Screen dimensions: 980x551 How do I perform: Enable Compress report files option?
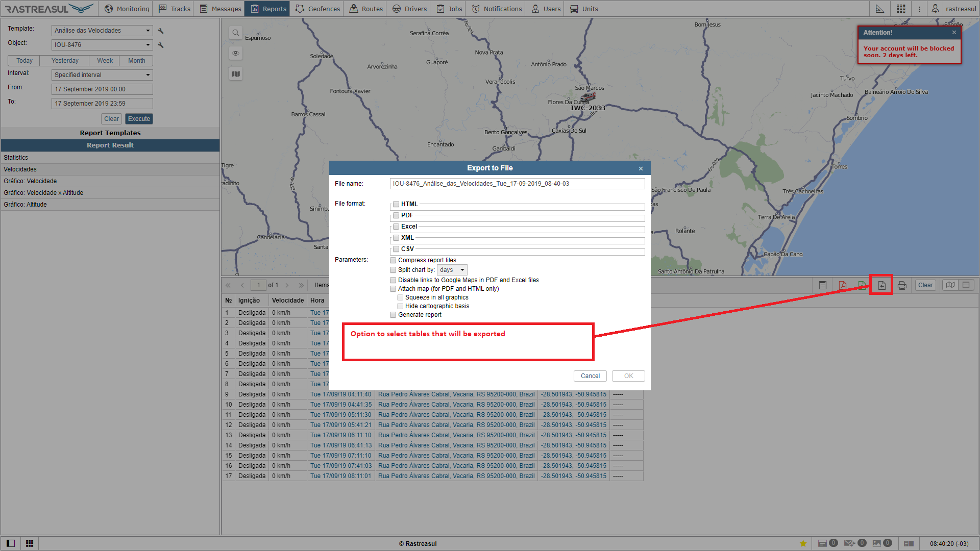click(x=393, y=260)
